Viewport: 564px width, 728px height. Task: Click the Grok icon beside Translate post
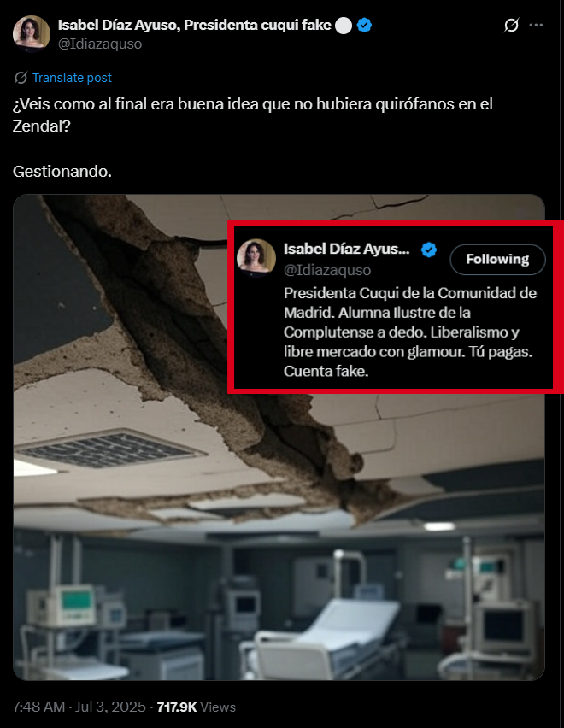coord(21,78)
